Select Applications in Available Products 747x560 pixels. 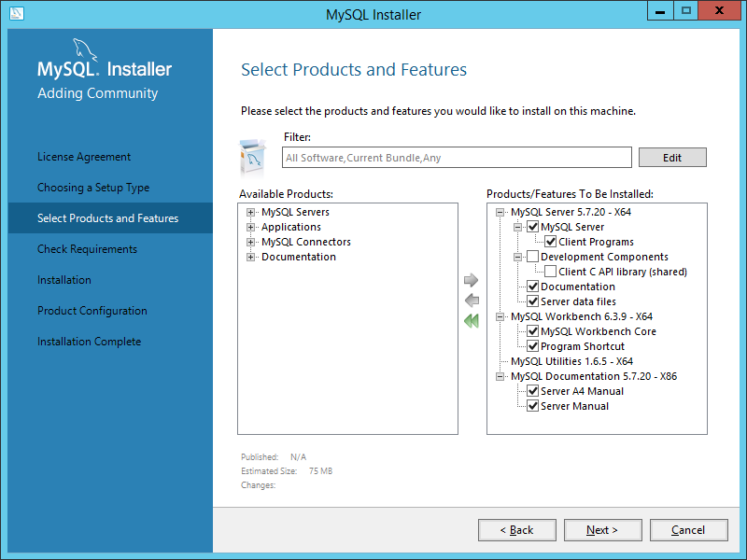pos(291,227)
